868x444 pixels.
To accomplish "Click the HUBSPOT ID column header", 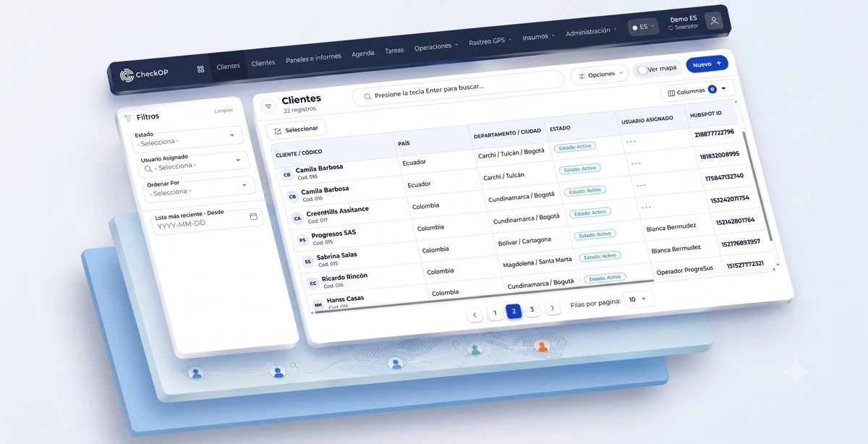I will [706, 114].
